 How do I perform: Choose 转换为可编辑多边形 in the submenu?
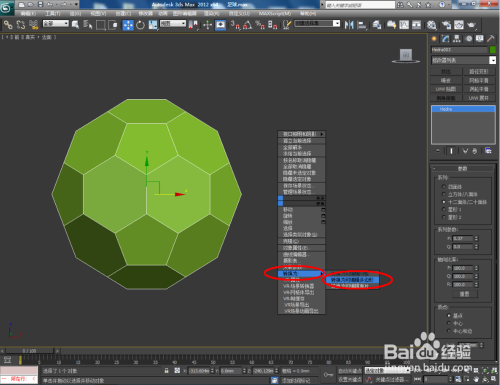point(352,280)
